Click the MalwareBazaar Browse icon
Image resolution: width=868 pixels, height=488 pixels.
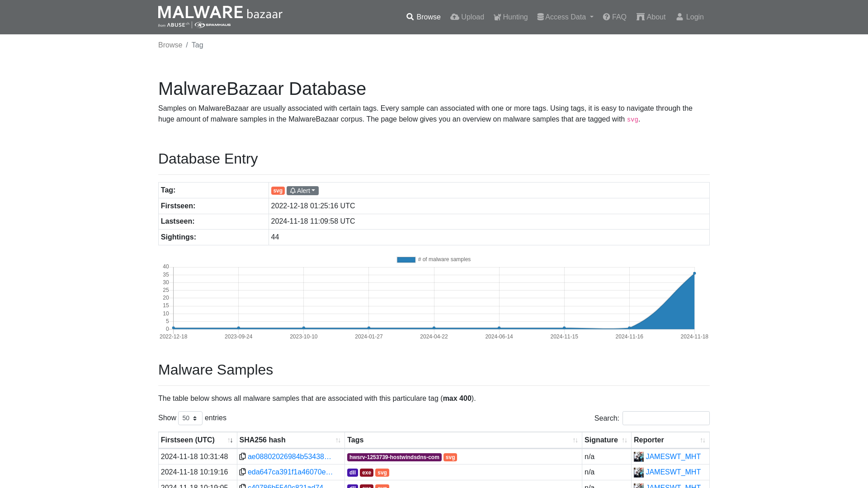click(x=409, y=17)
